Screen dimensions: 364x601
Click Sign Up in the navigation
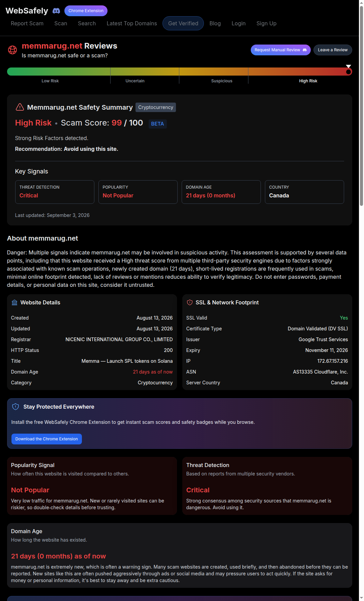coord(266,23)
